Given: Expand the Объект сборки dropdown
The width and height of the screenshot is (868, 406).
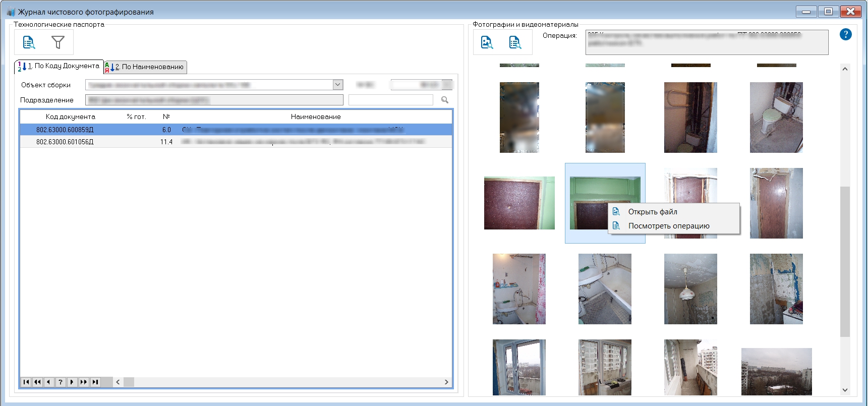Looking at the screenshot, I should coord(338,85).
